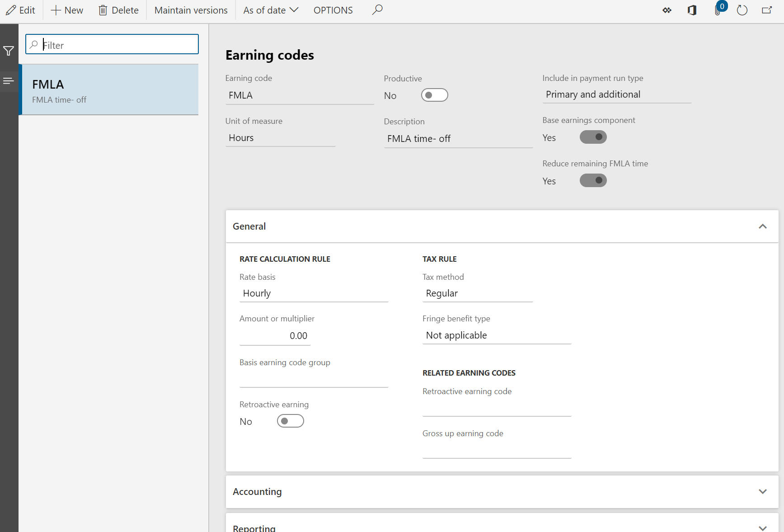Open the OPTIONS menu
This screenshot has width=784, height=532.
[x=333, y=10]
